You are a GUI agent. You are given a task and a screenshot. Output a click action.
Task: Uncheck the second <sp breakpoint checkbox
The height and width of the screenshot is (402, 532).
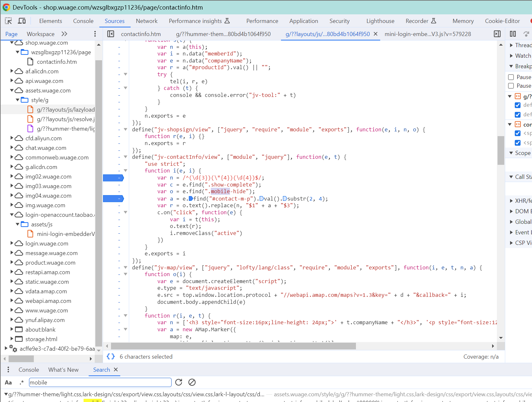[x=518, y=143]
